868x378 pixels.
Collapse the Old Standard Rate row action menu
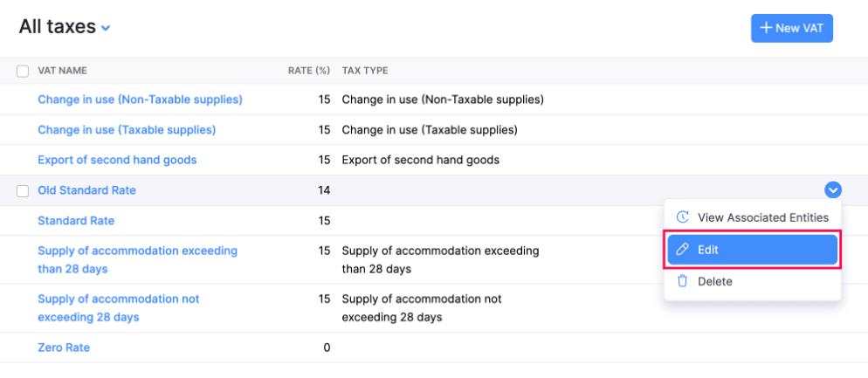tap(832, 189)
